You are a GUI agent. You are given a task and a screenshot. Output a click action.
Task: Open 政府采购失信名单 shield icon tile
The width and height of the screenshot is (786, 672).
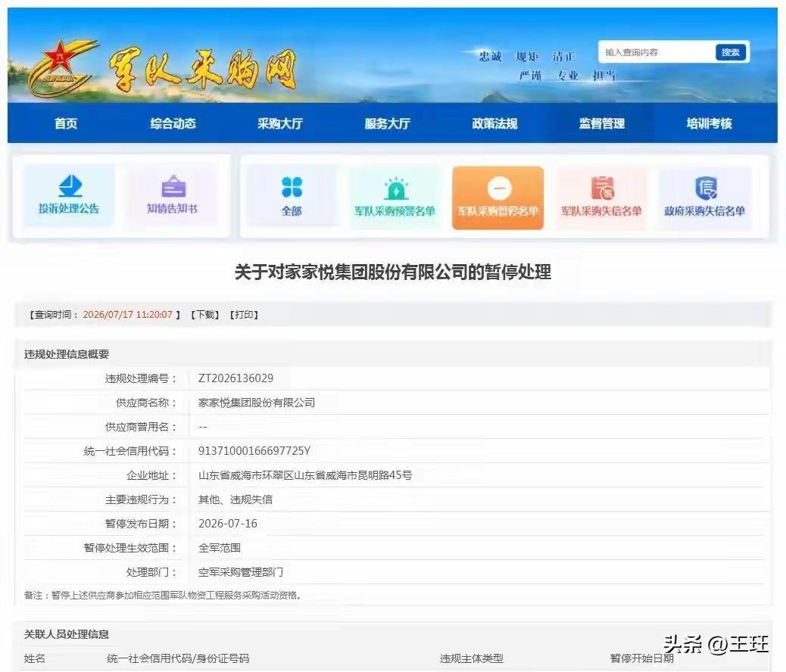click(x=705, y=198)
